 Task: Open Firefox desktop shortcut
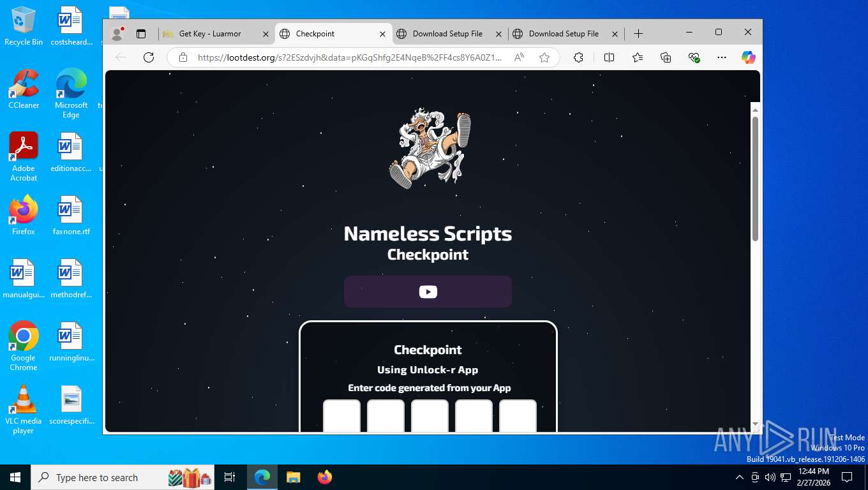coord(24,216)
